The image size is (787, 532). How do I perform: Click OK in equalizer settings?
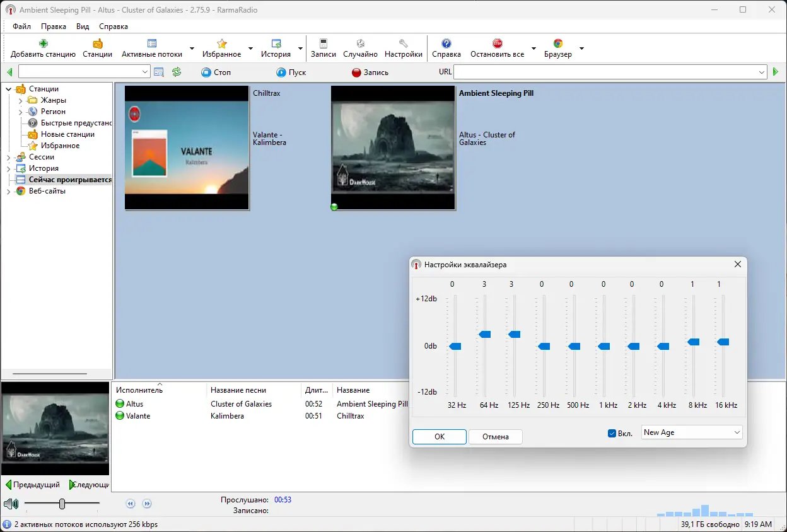pyautogui.click(x=440, y=437)
